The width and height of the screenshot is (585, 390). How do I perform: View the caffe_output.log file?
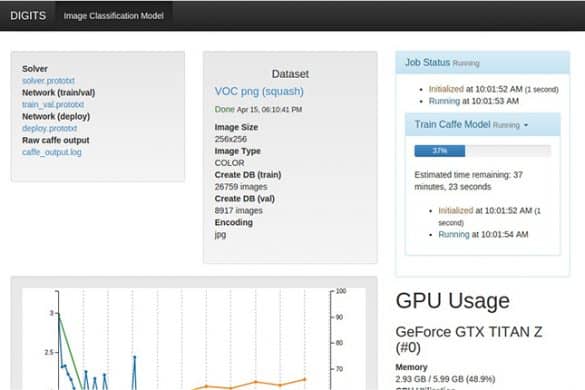point(51,152)
